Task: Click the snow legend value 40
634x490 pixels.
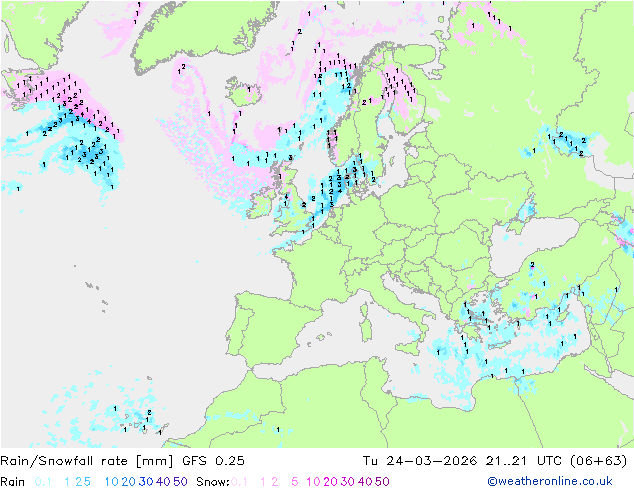Action: (x=365, y=482)
